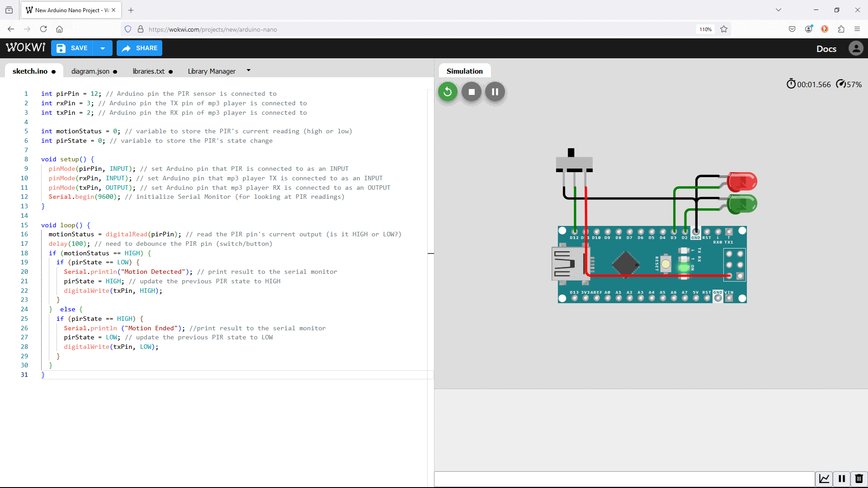Bookmark this page with star icon
Viewport: 868px width, 488px height.
(x=724, y=29)
